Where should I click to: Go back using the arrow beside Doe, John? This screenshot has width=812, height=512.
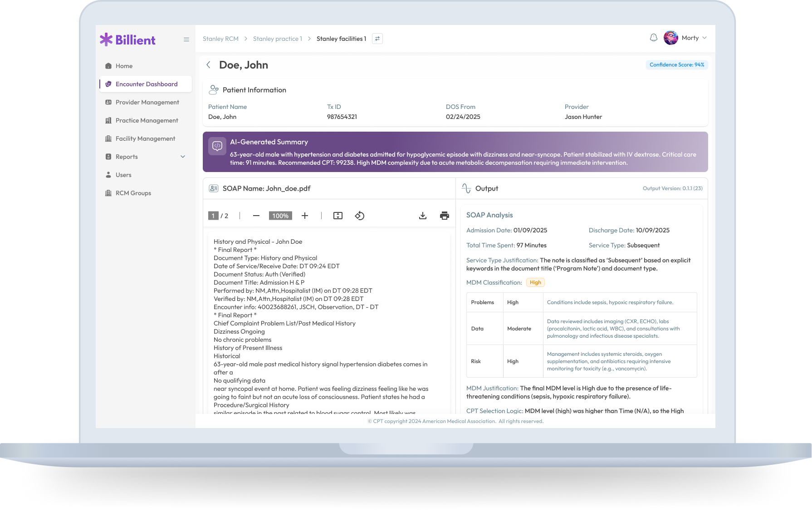[x=208, y=65]
